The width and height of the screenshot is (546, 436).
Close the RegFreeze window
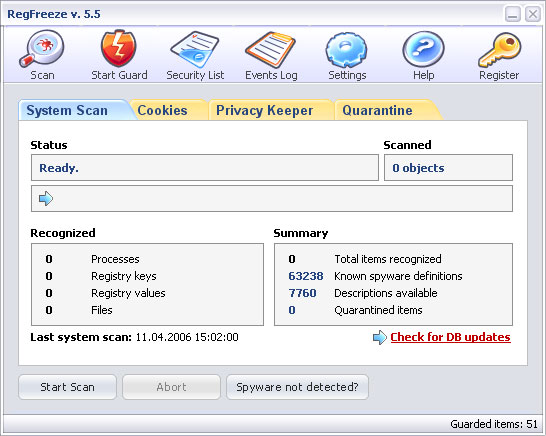tap(533, 14)
